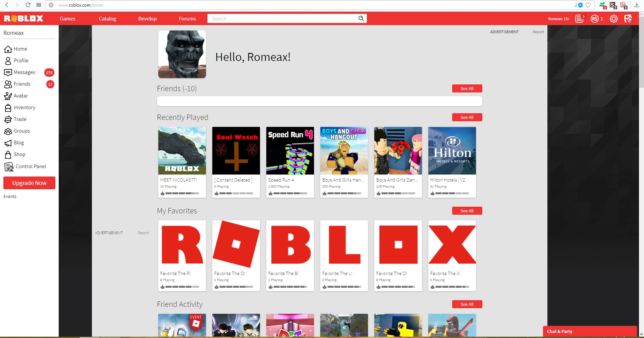Open the browser downloads icon
The image size is (644, 338).
637,5
